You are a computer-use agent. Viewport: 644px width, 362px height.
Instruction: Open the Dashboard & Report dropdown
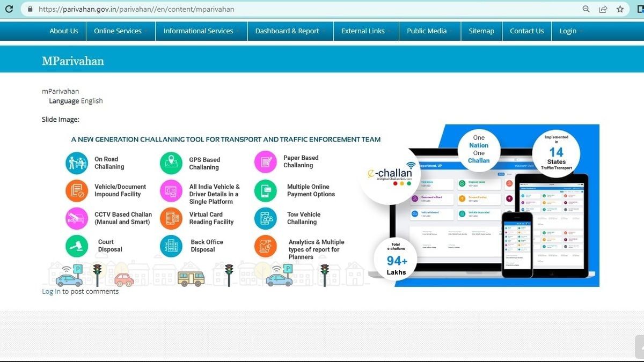(286, 31)
